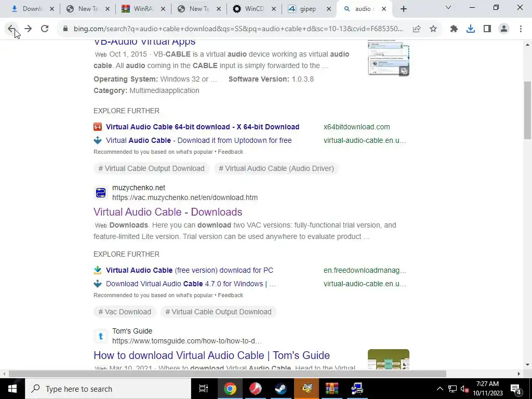Open the notification center icon
532x399 pixels.
(x=516, y=389)
